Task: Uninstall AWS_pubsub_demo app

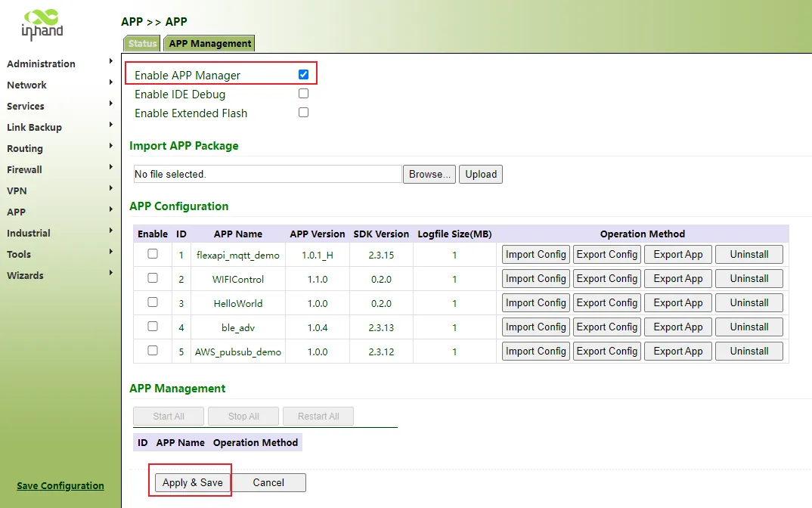Action: coord(748,351)
